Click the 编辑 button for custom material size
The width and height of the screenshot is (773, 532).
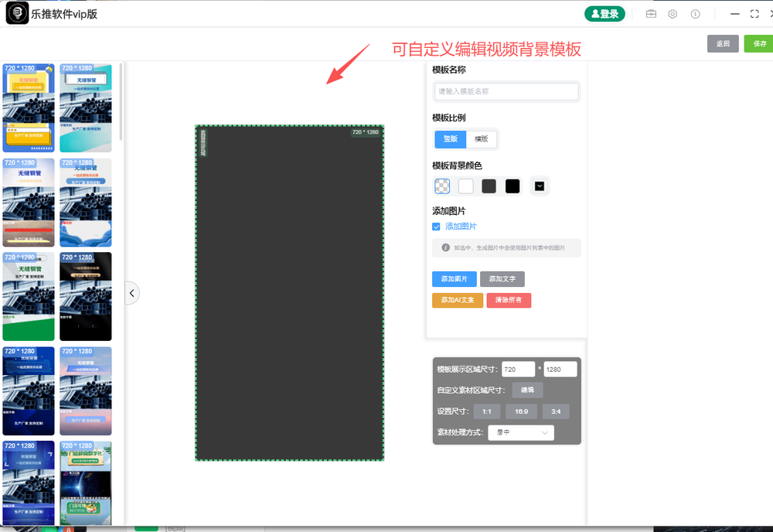pyautogui.click(x=527, y=390)
